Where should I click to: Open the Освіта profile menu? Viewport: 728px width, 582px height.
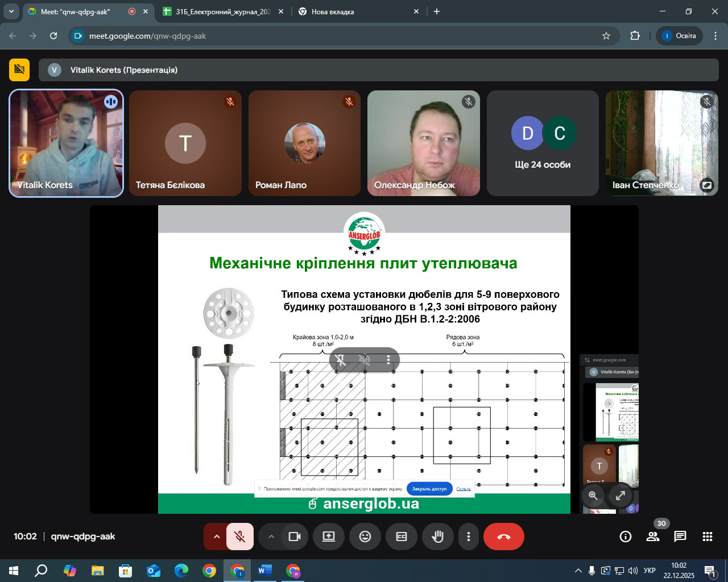tap(680, 36)
